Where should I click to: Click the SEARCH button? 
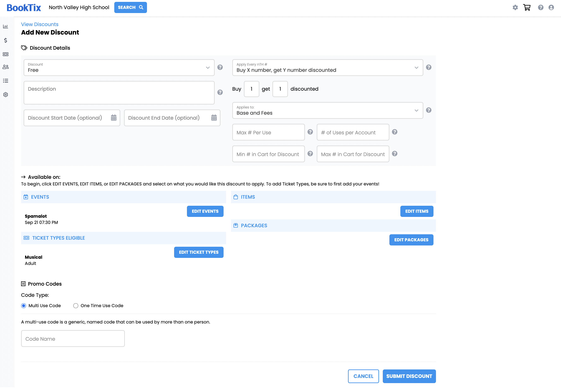tap(130, 8)
